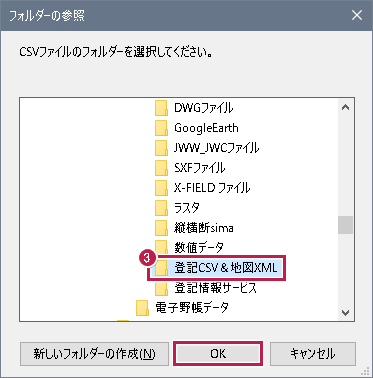Confirm selection with the OK button
The height and width of the screenshot is (378, 373).
[x=218, y=353]
